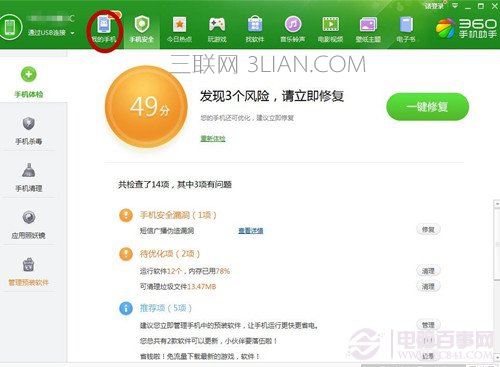Image resolution: width=500 pixels, height=367 pixels.
Task: Select 应用照妖镜 in the sidebar
Action: (29, 225)
